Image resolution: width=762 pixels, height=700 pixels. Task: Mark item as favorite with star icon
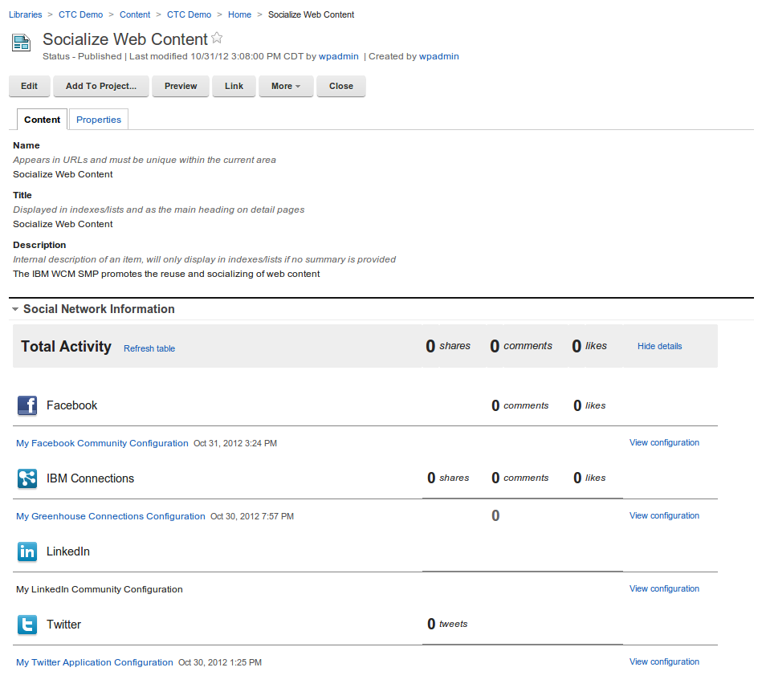point(217,38)
